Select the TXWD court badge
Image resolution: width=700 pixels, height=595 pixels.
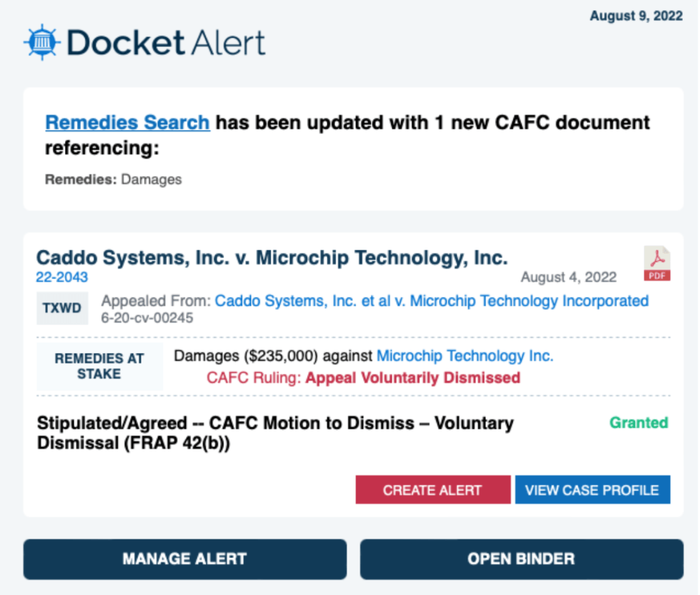pos(62,308)
